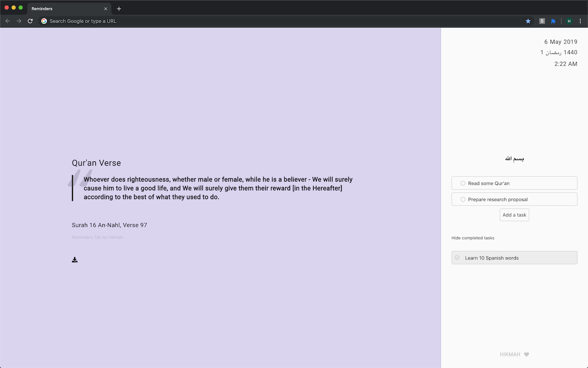Close the Reminders tab
Image resolution: width=588 pixels, height=368 pixels.
(106, 9)
